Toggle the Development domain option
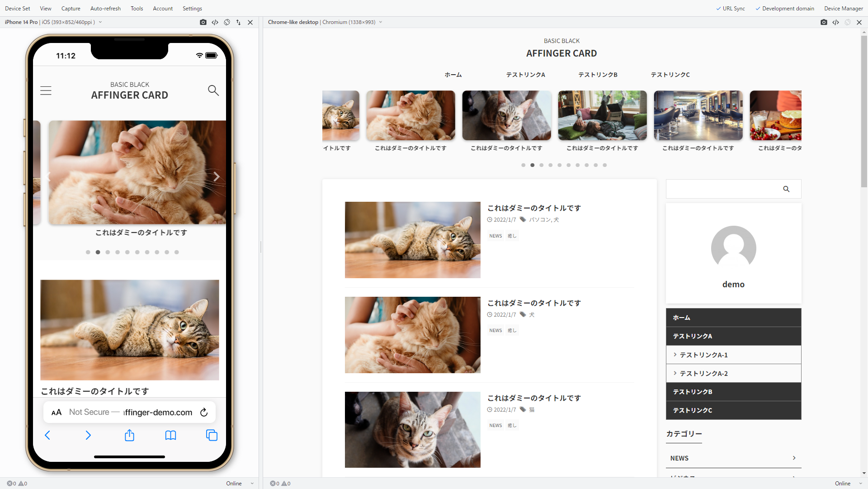This screenshot has width=868, height=489. [784, 9]
